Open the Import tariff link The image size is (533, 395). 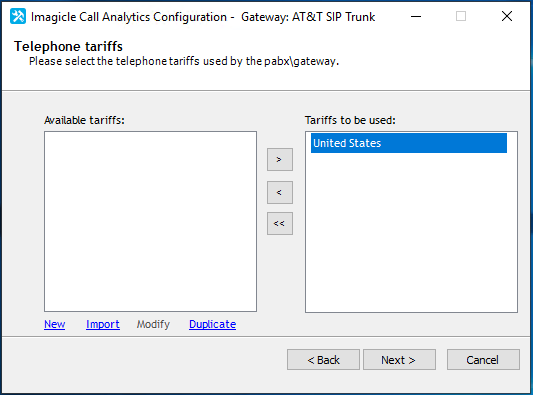(103, 324)
